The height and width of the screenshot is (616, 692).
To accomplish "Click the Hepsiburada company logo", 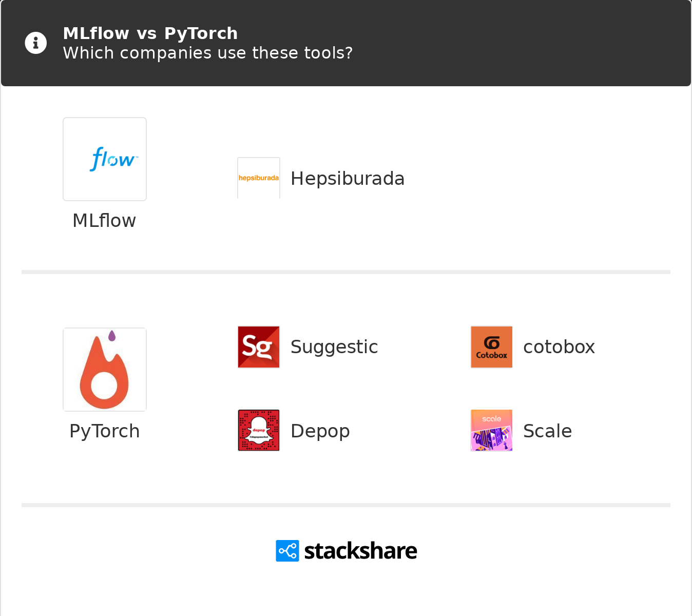I will (x=259, y=178).
